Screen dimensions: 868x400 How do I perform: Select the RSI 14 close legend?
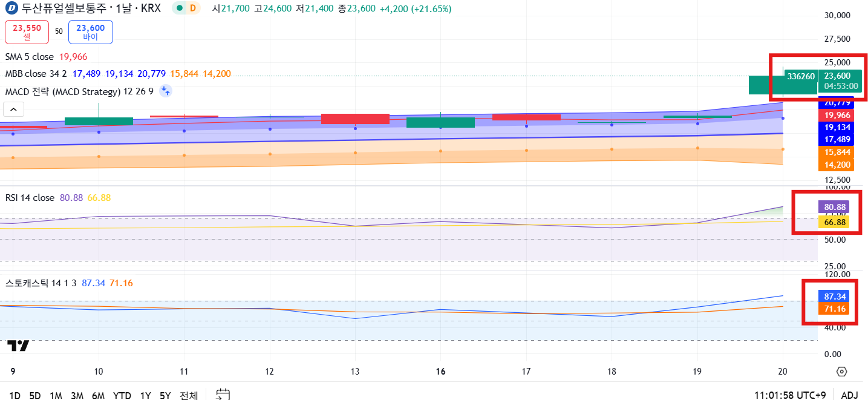pyautogui.click(x=30, y=198)
